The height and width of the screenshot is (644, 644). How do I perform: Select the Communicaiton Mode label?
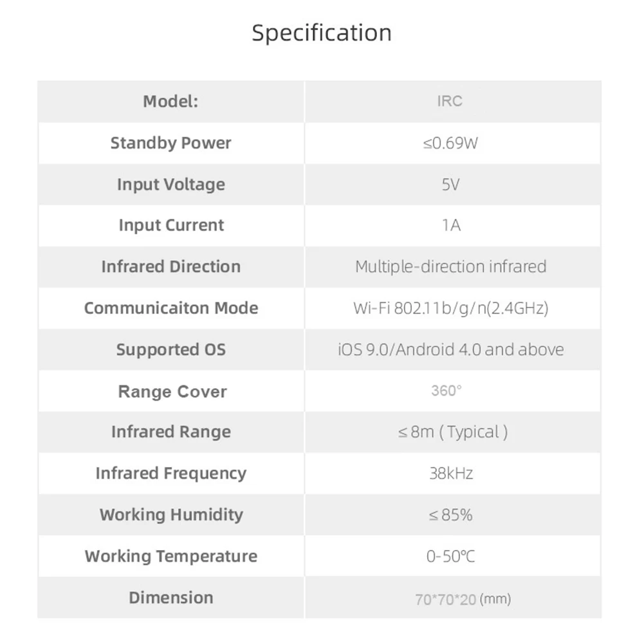(x=170, y=308)
